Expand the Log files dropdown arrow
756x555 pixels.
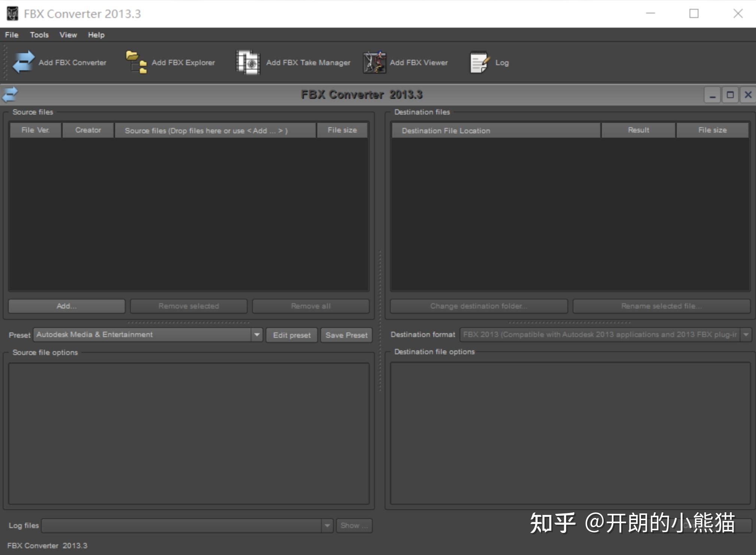pos(327,525)
